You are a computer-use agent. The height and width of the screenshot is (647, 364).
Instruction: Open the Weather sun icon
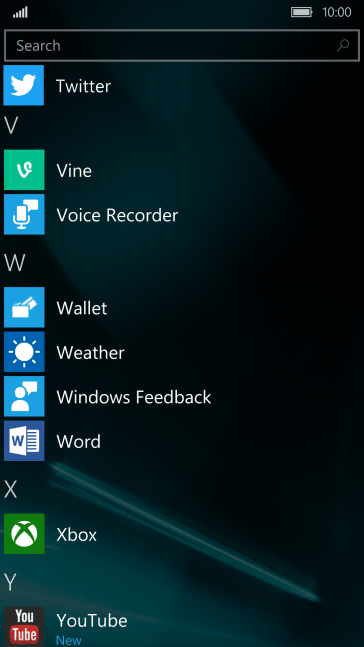pyautogui.click(x=24, y=352)
